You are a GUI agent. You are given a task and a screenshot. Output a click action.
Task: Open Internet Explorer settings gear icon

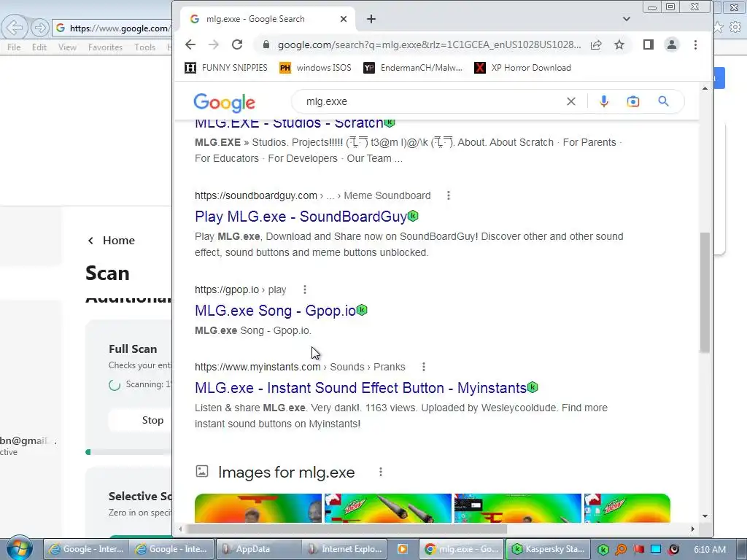(735, 28)
